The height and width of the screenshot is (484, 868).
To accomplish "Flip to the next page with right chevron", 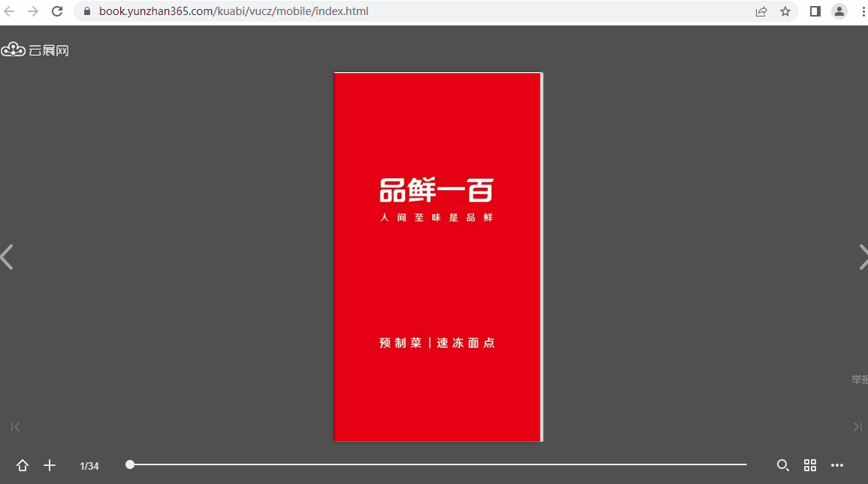I will [x=863, y=257].
